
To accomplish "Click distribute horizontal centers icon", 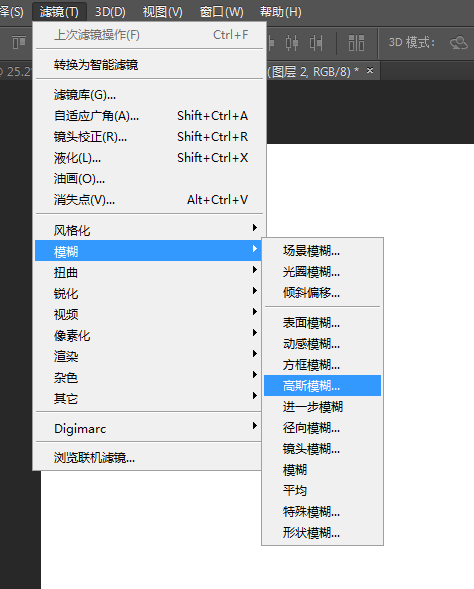I will [292, 43].
